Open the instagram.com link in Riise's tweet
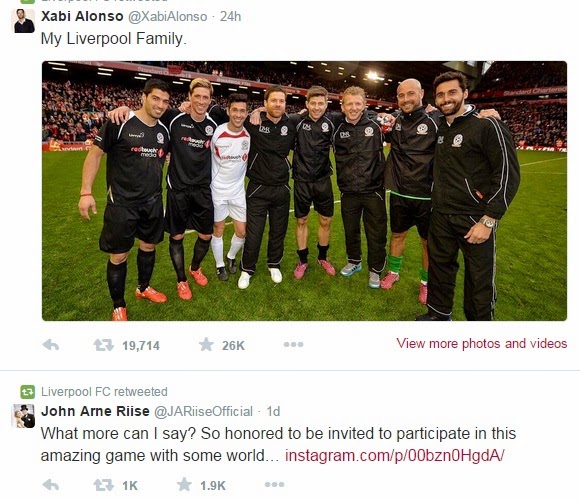 click(395, 455)
